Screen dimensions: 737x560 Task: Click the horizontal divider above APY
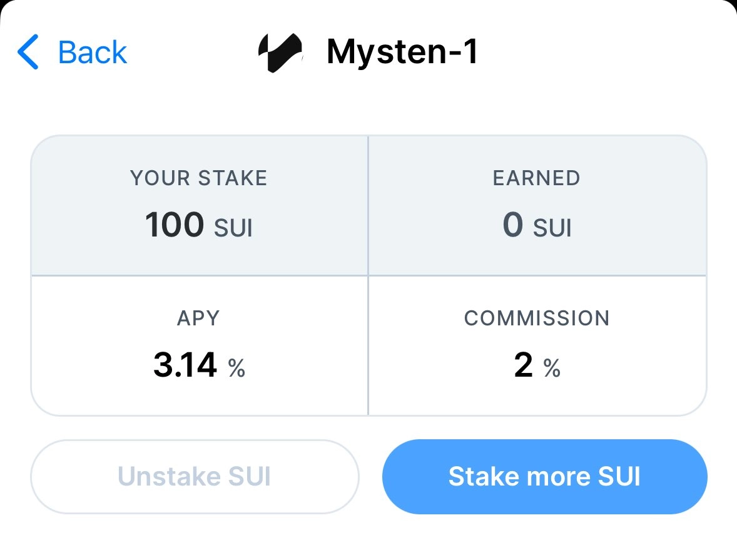click(x=199, y=275)
